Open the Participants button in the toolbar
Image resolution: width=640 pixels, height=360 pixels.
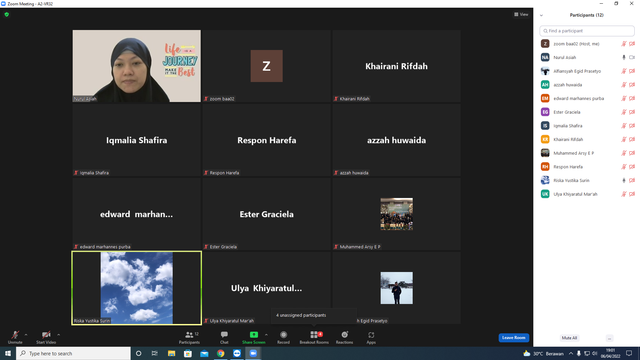pos(189,337)
